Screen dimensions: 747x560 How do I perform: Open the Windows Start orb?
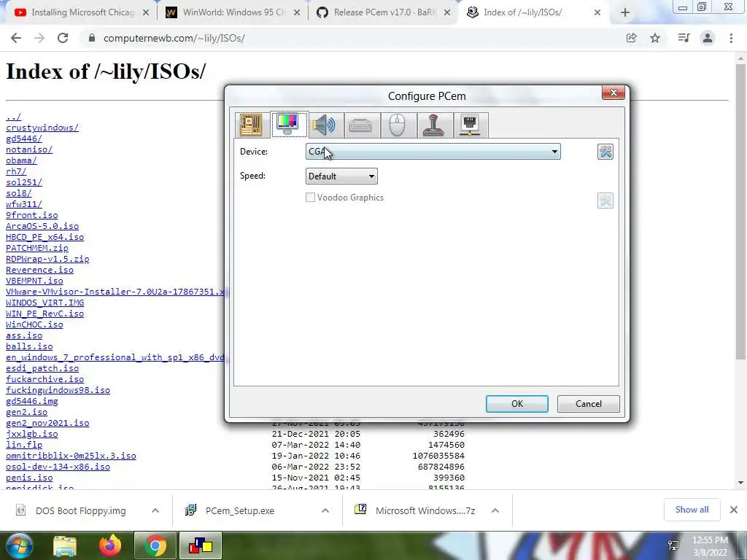(19, 545)
